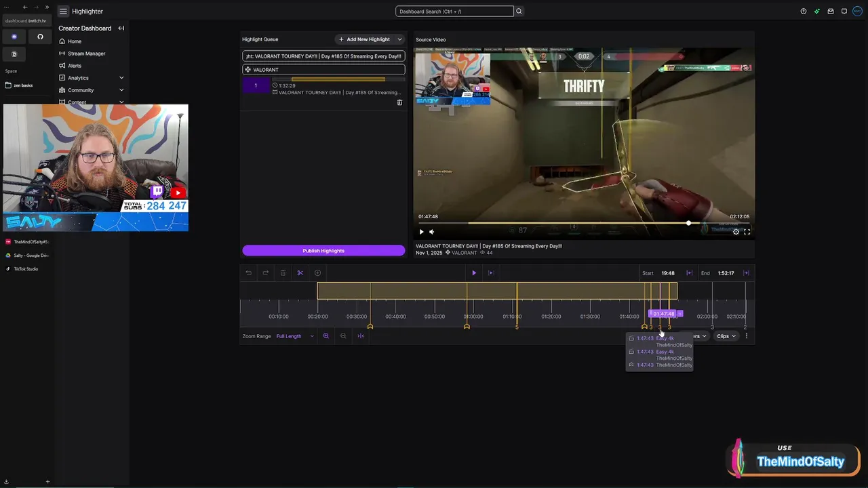Screen dimensions: 868x488
Task: Select highlight number 1 in queue
Action: (x=256, y=85)
